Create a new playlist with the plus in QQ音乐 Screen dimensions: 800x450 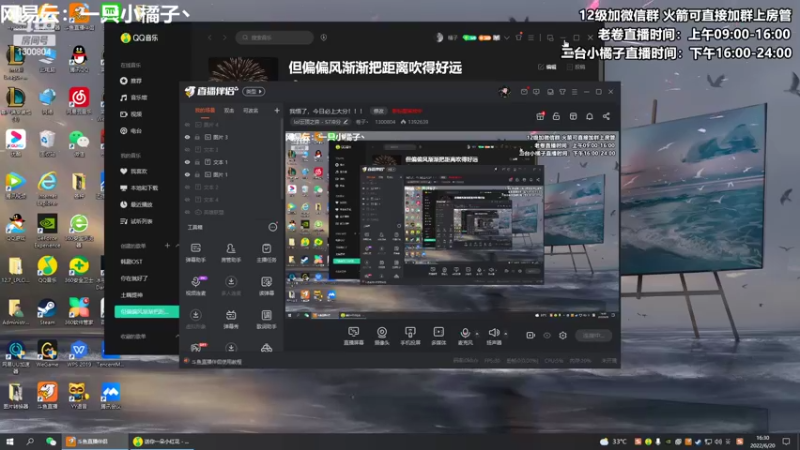coord(167,246)
